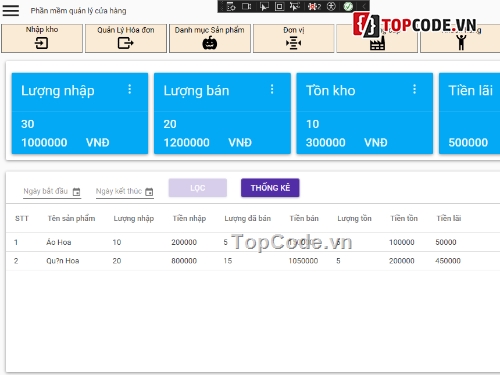This screenshot has height=375, width=500.
Task: Click the 500000 value in Tiền lãi card
Action: (468, 143)
